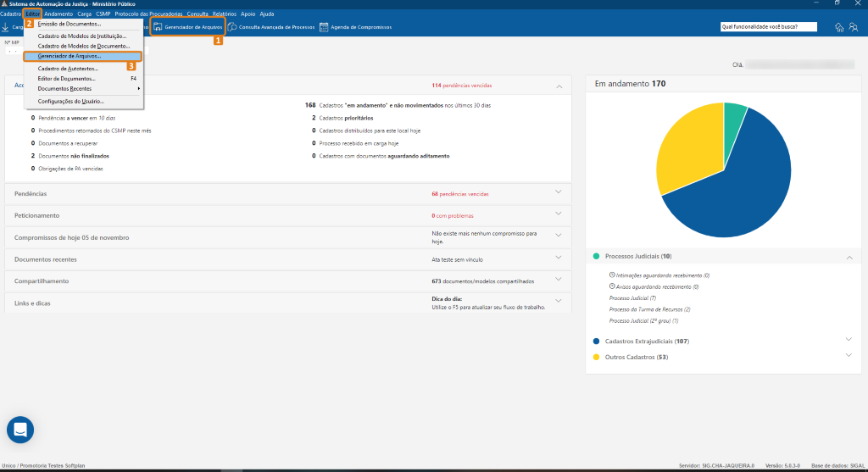
Task: Open the Relatórios menu
Action: [225, 14]
